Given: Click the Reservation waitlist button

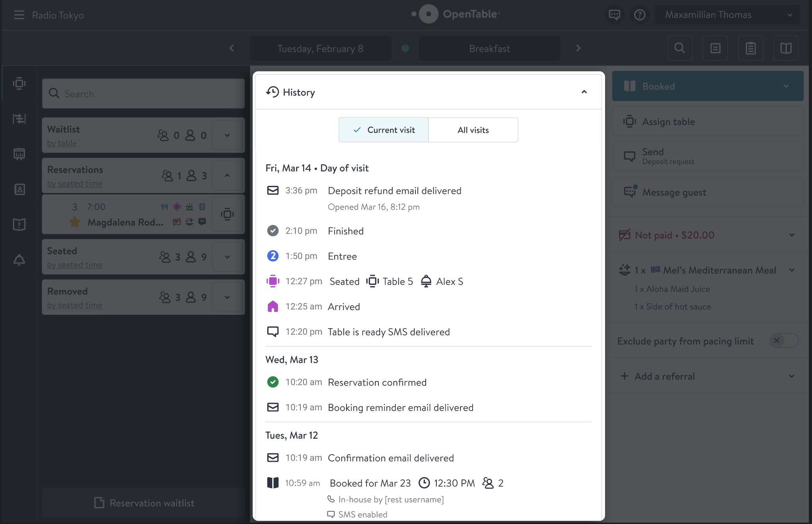Looking at the screenshot, I should coord(143,503).
